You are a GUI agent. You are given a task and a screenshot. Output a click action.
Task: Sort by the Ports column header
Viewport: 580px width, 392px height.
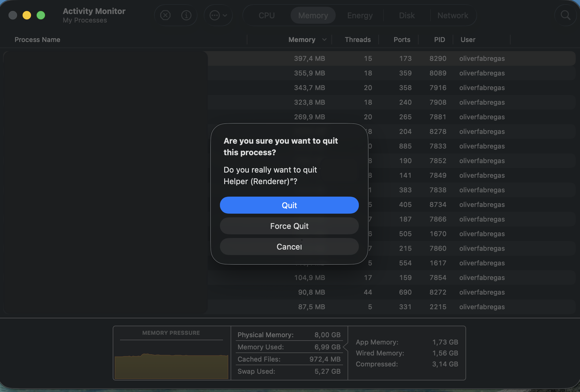(401, 40)
